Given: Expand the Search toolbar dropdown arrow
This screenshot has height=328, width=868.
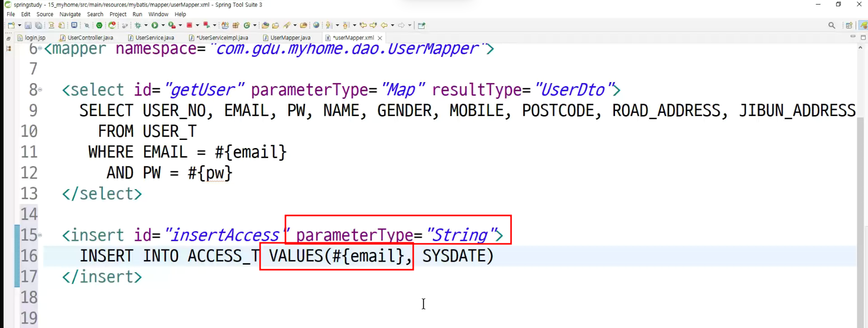Looking at the screenshot, I should point(295,25).
